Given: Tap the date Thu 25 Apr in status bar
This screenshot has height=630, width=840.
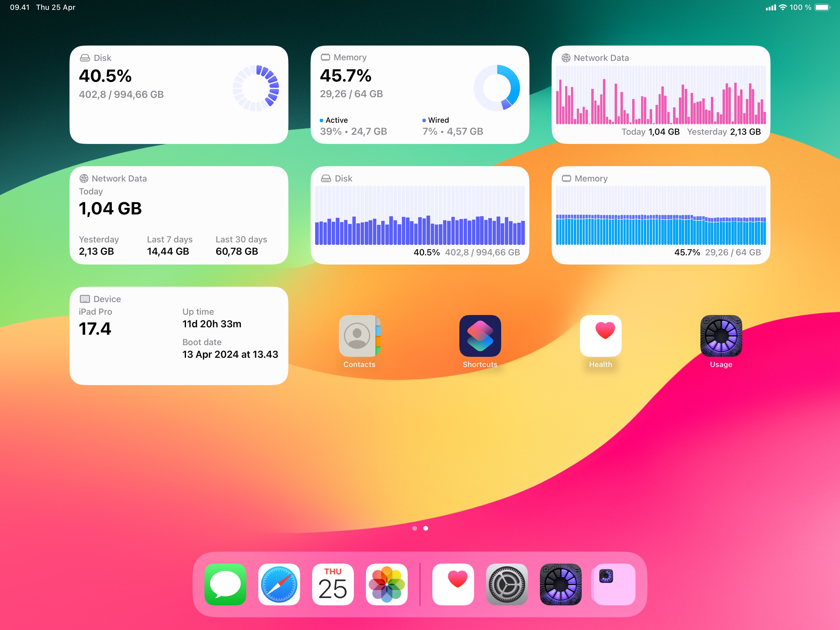Looking at the screenshot, I should click(56, 7).
